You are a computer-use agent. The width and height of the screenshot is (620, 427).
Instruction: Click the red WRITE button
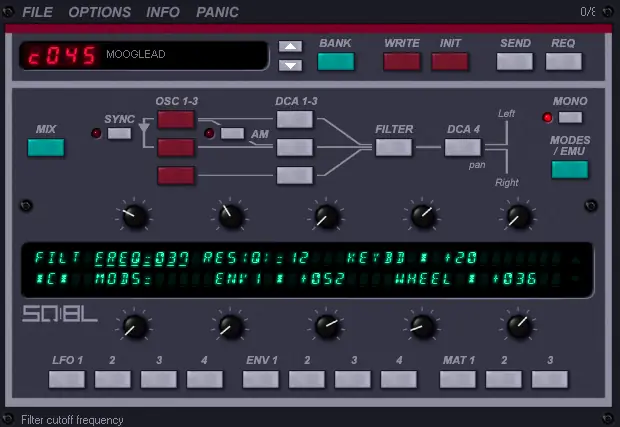pos(401,62)
